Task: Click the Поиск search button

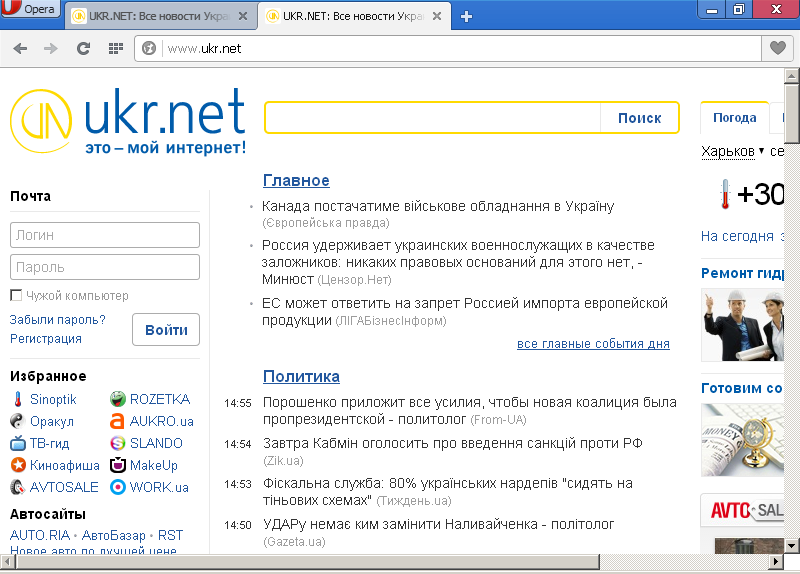Action: 639,118
